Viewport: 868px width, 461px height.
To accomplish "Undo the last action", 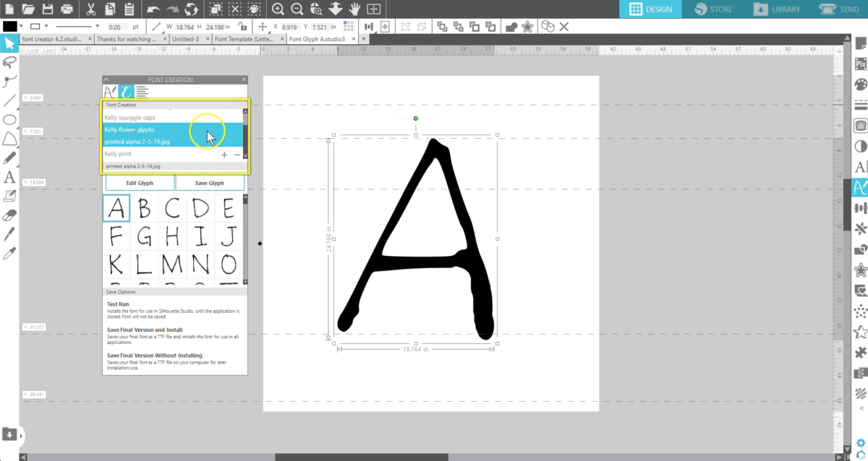I will (x=153, y=9).
